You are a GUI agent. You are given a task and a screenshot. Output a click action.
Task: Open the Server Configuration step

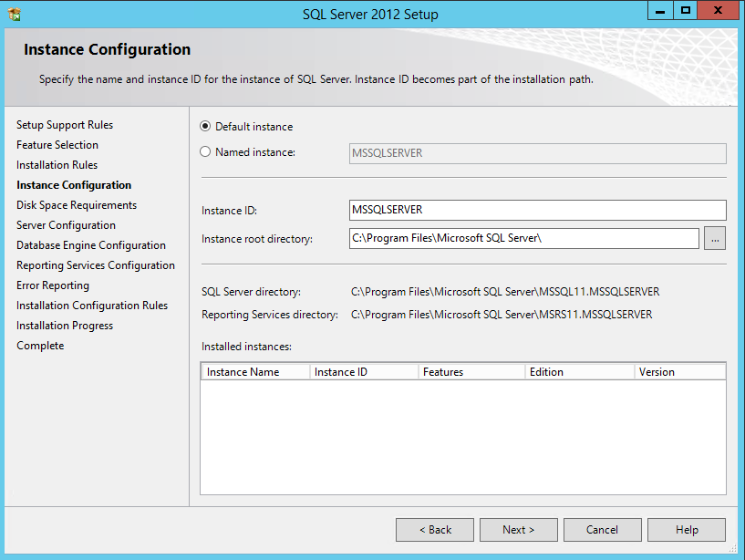[66, 224]
